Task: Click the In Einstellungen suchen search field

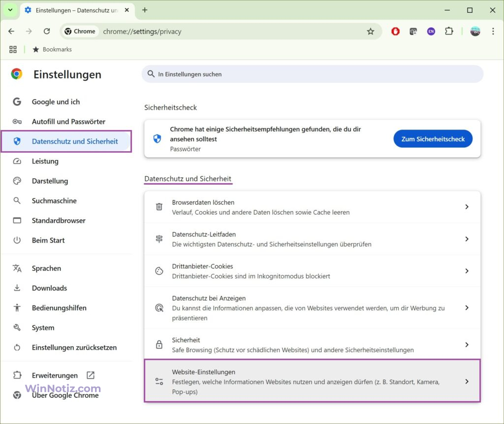Action: (x=313, y=74)
